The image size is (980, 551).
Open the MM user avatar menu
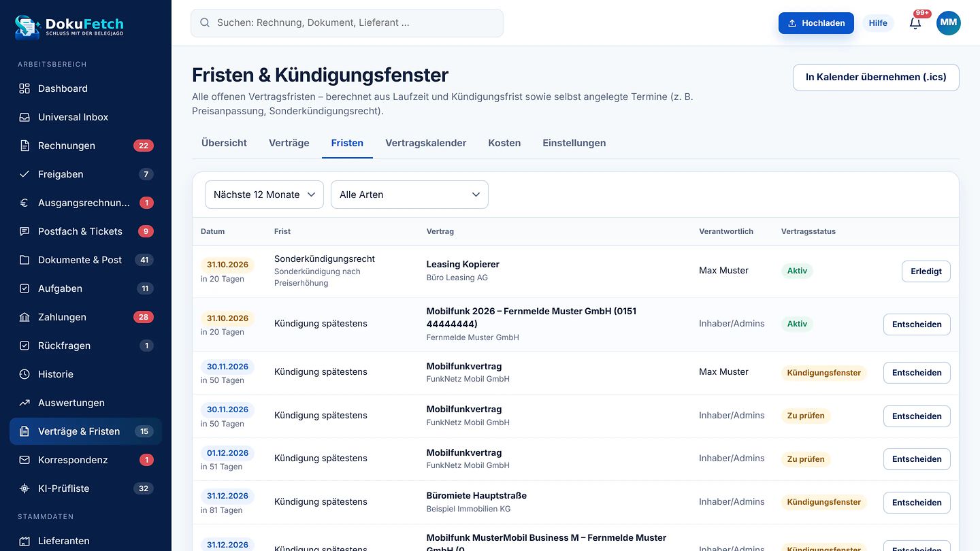click(949, 23)
